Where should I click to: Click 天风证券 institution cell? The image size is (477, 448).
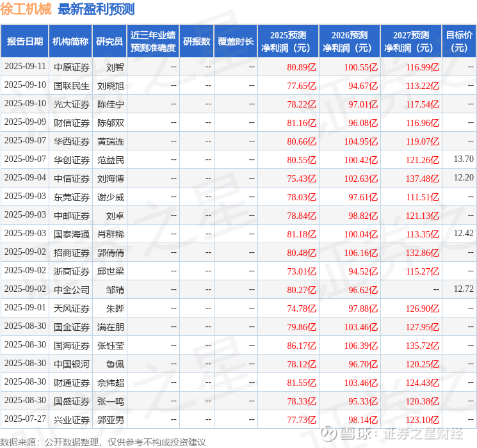coord(72,308)
